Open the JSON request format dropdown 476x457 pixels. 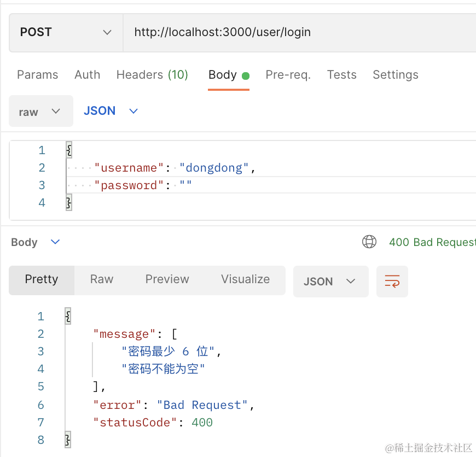pos(111,111)
